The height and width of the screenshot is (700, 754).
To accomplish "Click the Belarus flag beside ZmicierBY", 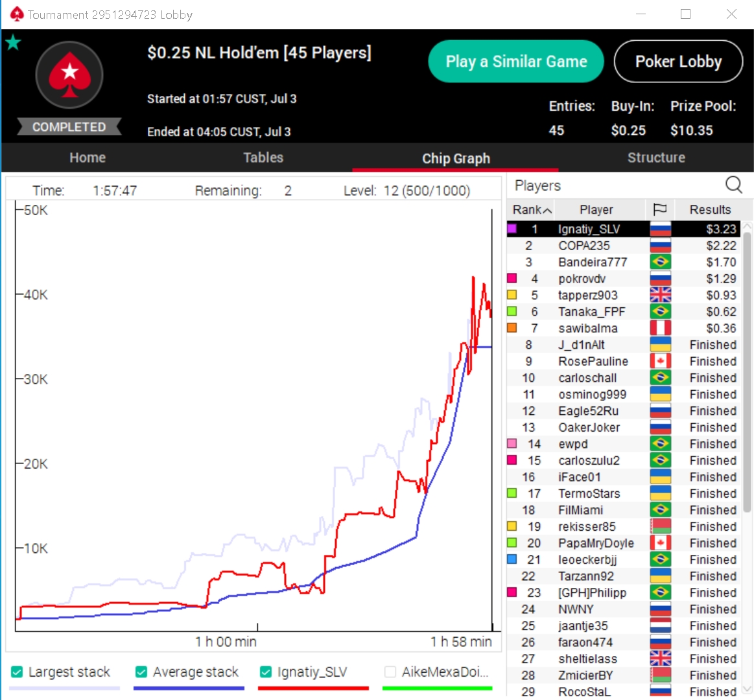I will point(660,675).
